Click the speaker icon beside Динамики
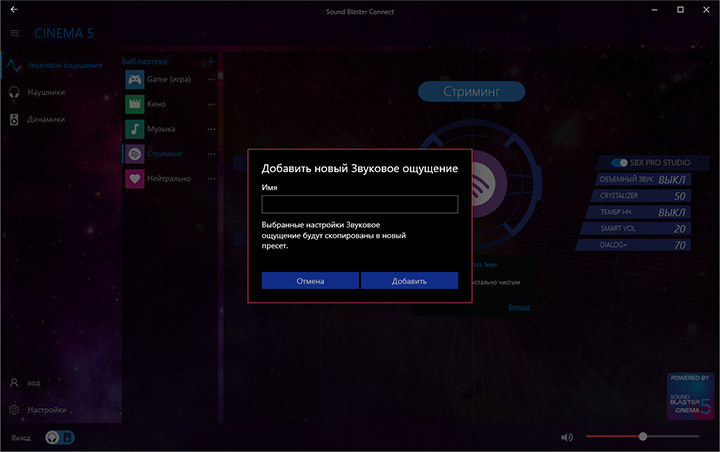The image size is (720, 452). tap(14, 119)
